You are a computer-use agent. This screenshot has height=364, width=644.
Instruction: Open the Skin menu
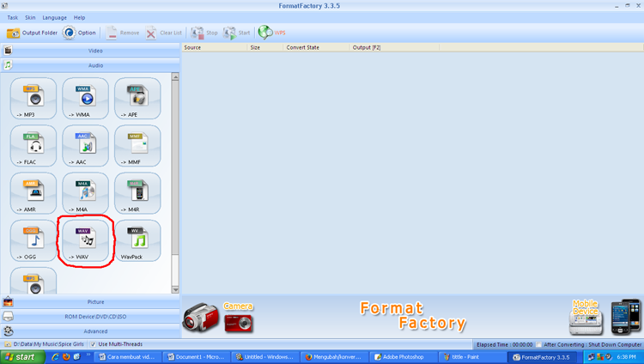(x=30, y=18)
